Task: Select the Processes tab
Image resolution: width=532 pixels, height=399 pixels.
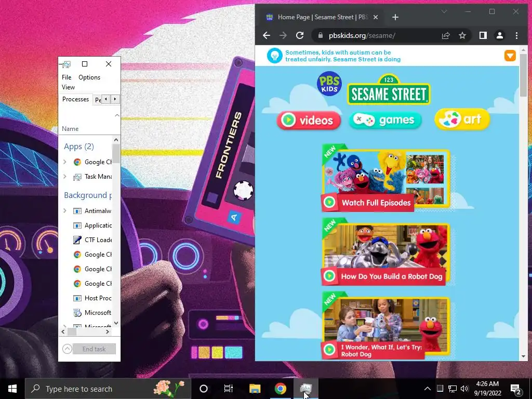Action: tap(75, 99)
